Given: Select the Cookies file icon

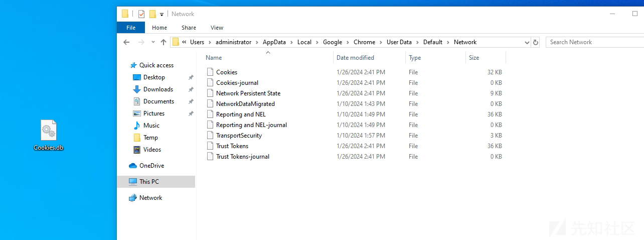Looking at the screenshot, I should tap(210, 72).
